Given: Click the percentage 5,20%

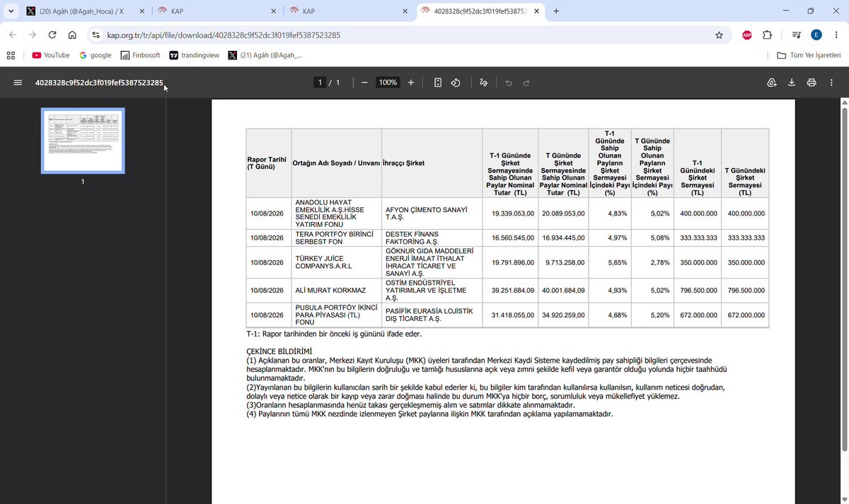Looking at the screenshot, I should click(x=660, y=315).
